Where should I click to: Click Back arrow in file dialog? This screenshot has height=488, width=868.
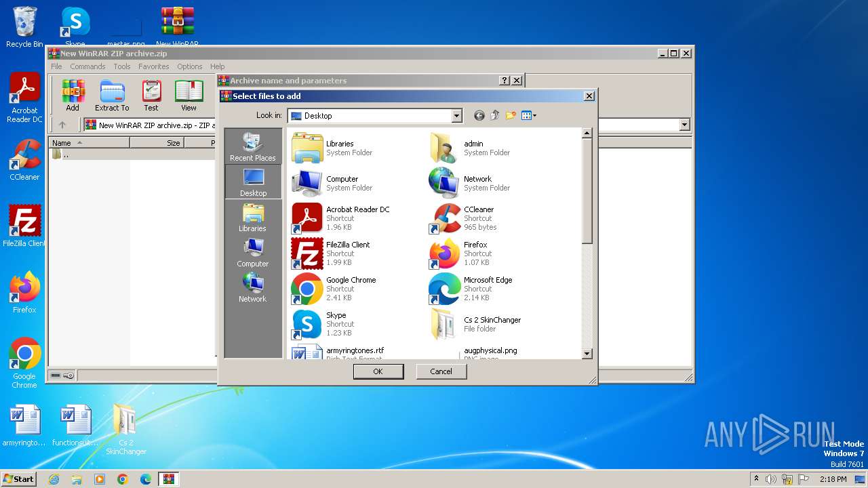[x=479, y=116]
